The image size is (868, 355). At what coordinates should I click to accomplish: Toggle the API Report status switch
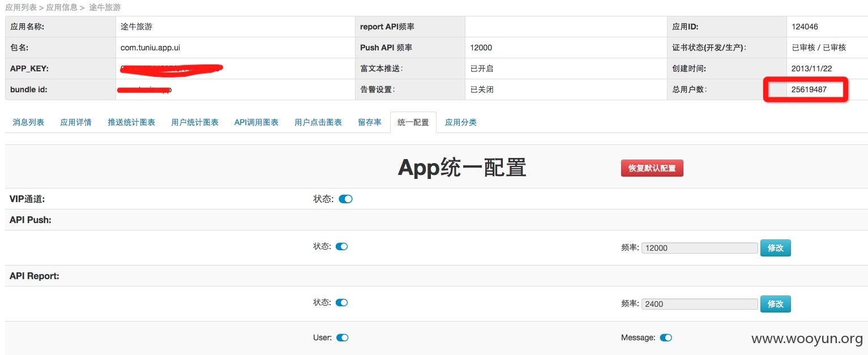[x=341, y=302]
